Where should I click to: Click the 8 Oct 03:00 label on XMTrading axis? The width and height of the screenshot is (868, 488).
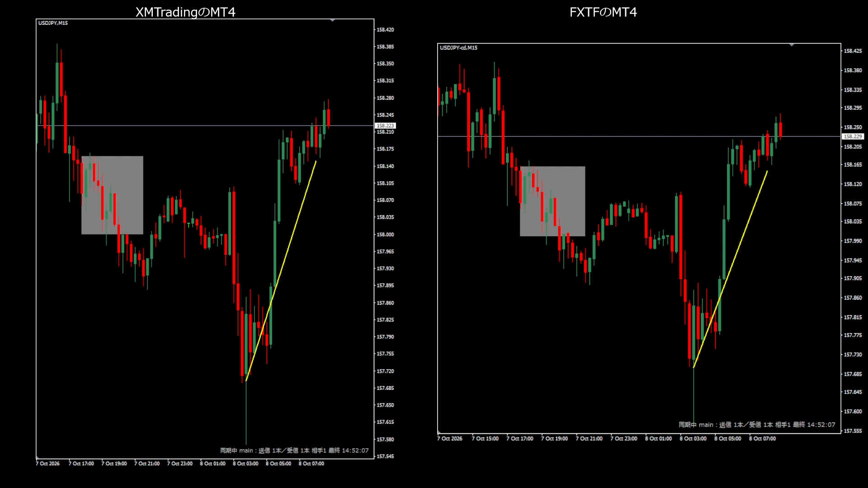[x=245, y=464]
